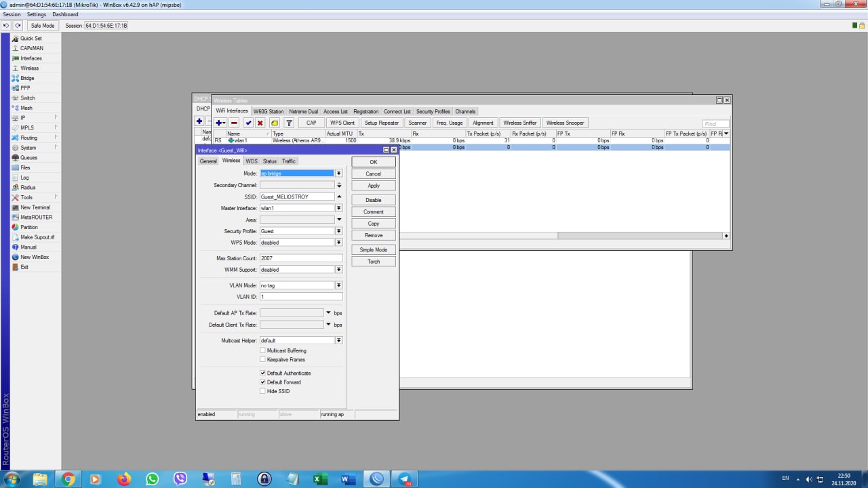Click the WPS Client button
Viewport: 868px width, 488px height.
point(342,123)
